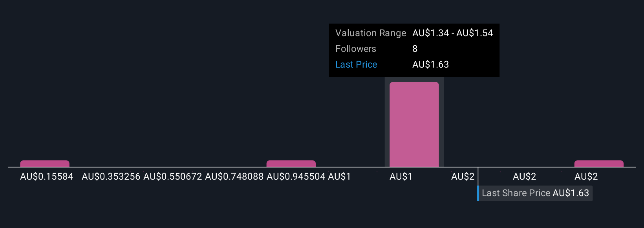Select the small pink bar above AU$0.945504

pos(291,164)
